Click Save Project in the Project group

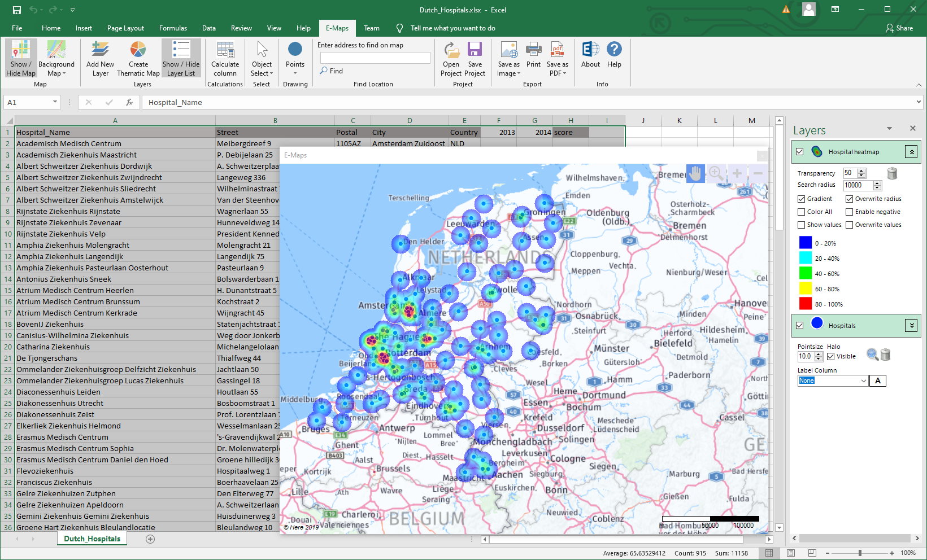(475, 58)
